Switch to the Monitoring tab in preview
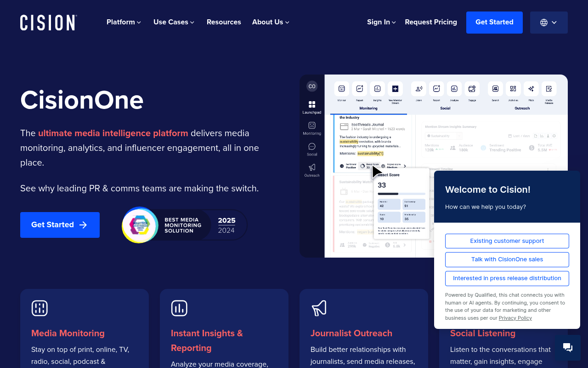Image resolution: width=588 pixels, height=368 pixels. point(368,109)
